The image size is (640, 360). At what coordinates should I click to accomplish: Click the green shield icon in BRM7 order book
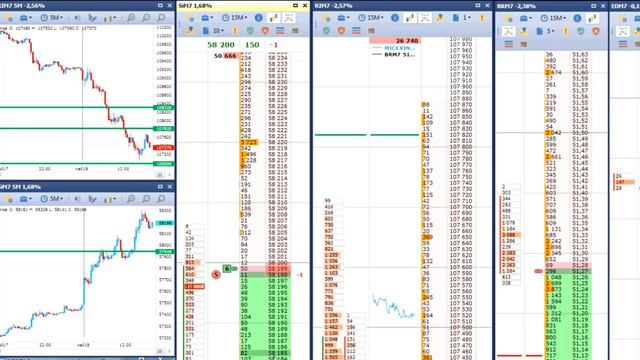click(x=581, y=31)
